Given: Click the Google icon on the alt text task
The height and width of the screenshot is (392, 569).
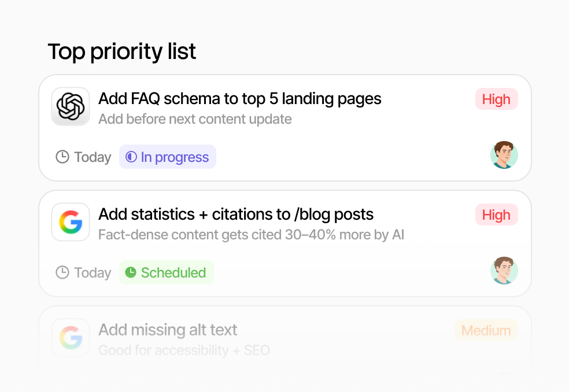Looking at the screenshot, I should (70, 338).
